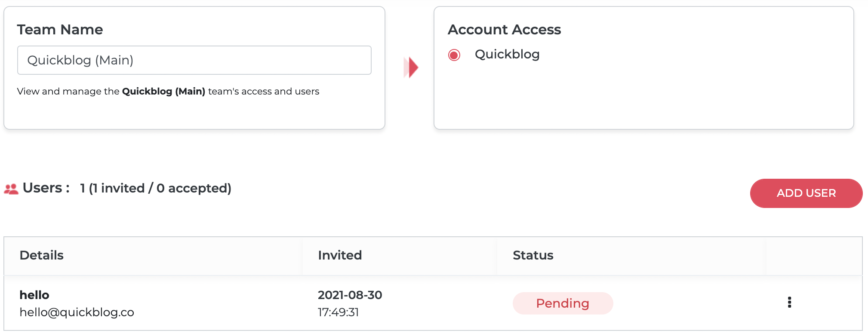Click the Invited column header
The width and height of the screenshot is (868, 336).
tap(340, 255)
